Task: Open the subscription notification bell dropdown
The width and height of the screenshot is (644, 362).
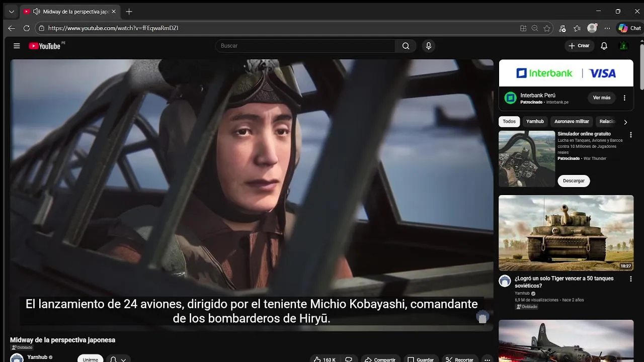Action: click(x=118, y=359)
